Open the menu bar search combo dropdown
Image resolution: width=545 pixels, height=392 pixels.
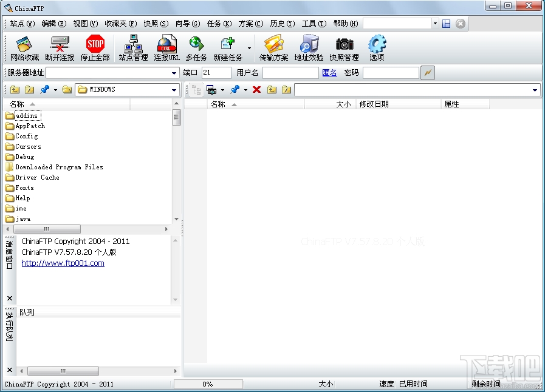coord(435,24)
